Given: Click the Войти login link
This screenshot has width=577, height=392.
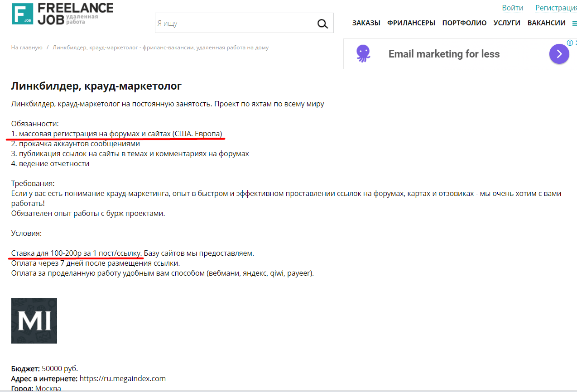Looking at the screenshot, I should (512, 8).
